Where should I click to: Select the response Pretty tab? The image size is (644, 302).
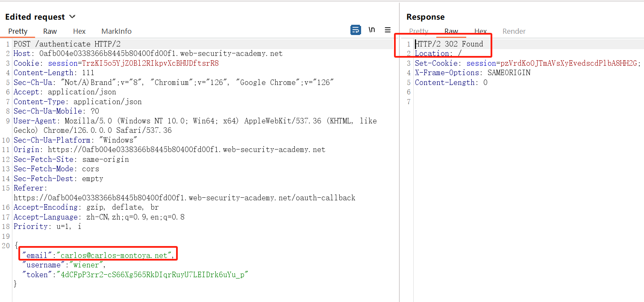click(x=419, y=31)
